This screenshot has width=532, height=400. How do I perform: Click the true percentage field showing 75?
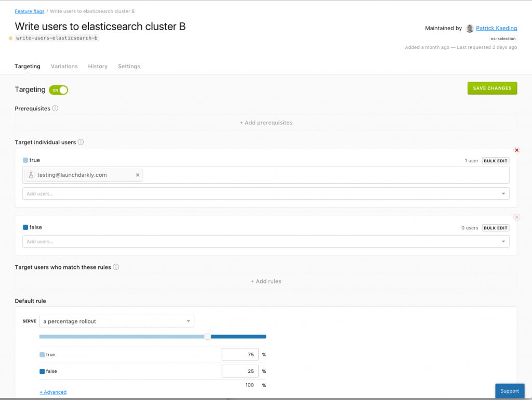[240, 355]
